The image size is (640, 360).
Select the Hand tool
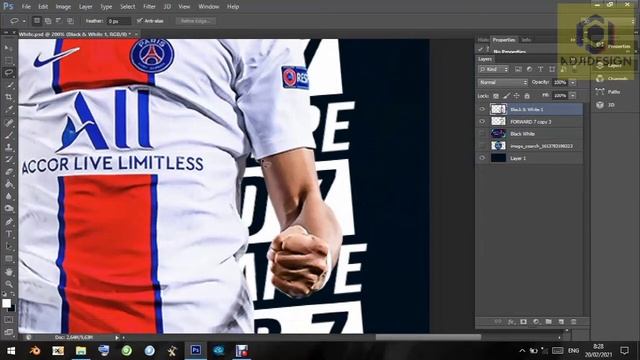(9, 272)
